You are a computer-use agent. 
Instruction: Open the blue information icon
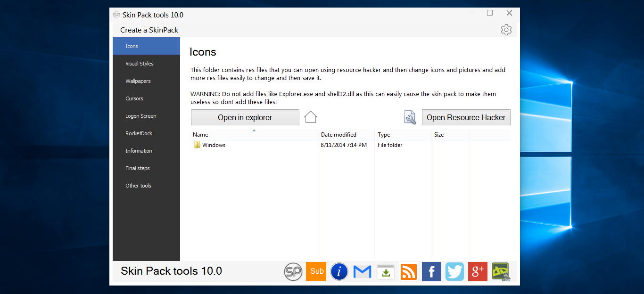339,272
